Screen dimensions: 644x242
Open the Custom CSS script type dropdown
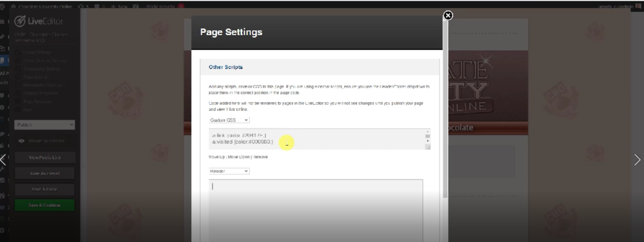[x=229, y=120]
